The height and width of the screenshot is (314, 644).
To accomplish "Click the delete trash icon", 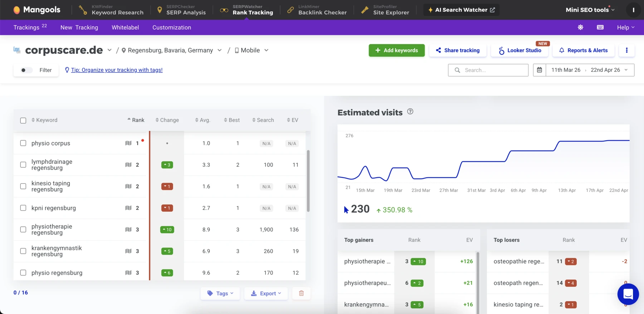I will tap(301, 293).
